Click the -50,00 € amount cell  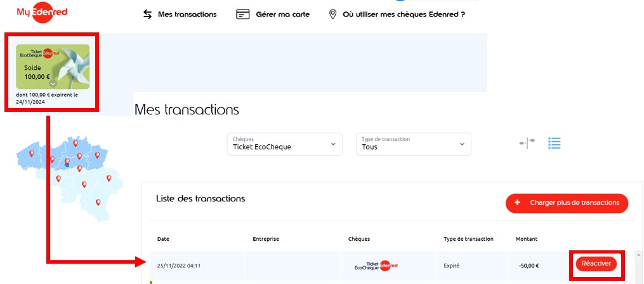(x=529, y=266)
